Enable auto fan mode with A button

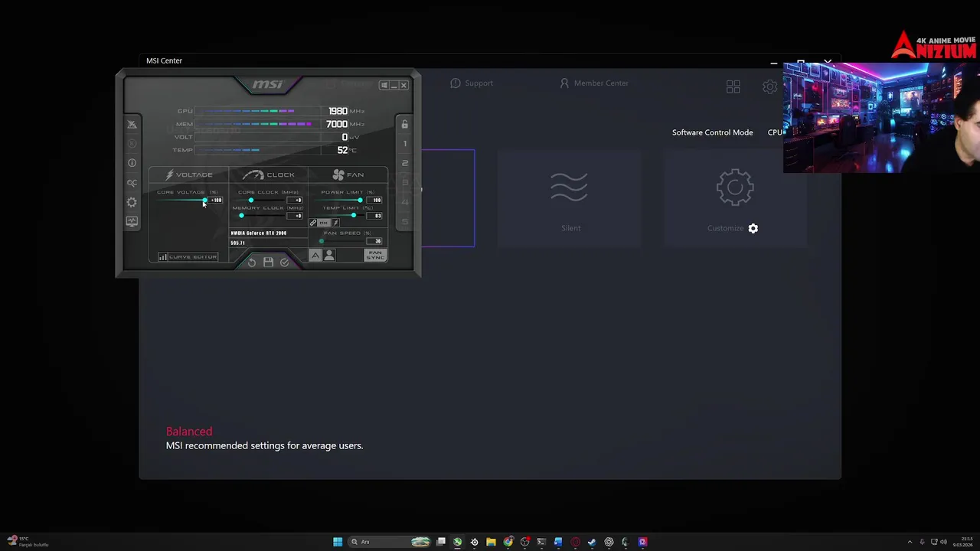tap(315, 255)
